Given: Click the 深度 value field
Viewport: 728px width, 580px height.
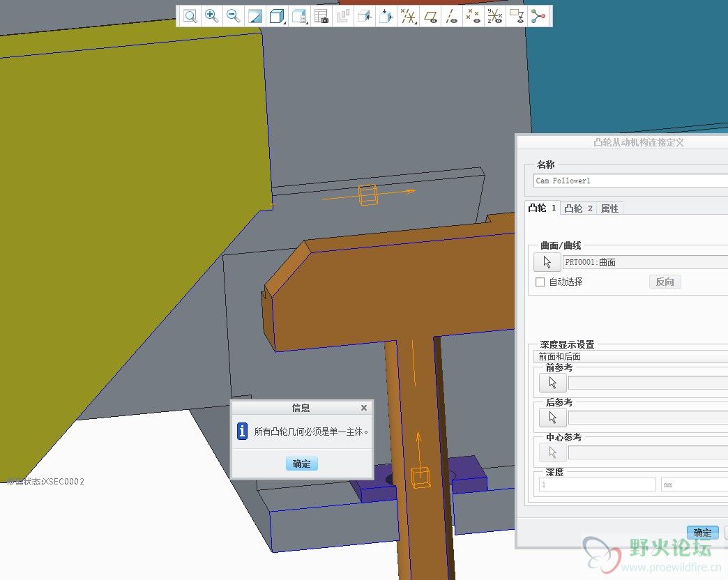Looking at the screenshot, I should [x=597, y=484].
